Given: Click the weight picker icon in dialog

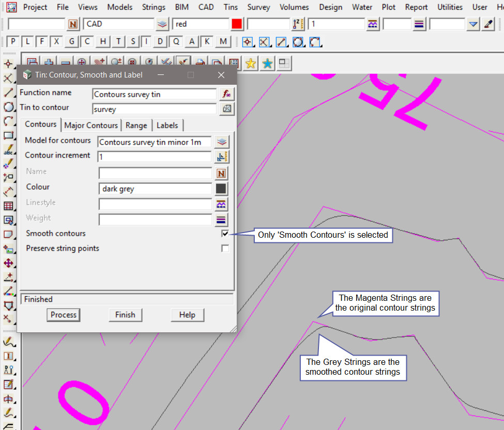Looking at the screenshot, I should (221, 220).
